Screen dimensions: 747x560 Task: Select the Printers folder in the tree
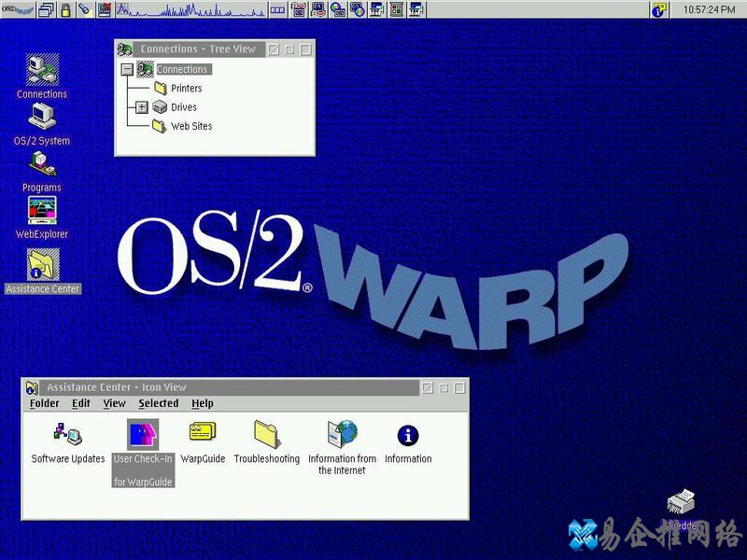[188, 88]
